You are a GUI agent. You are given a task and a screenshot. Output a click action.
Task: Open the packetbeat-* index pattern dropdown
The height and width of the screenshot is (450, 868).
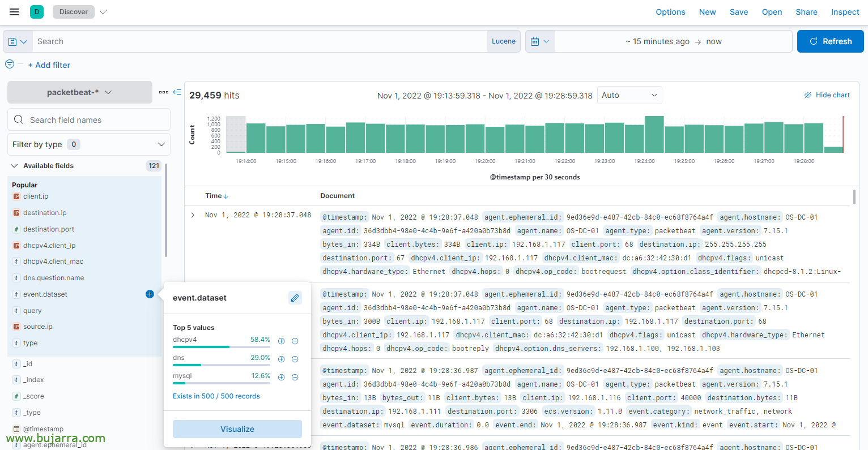pos(80,92)
